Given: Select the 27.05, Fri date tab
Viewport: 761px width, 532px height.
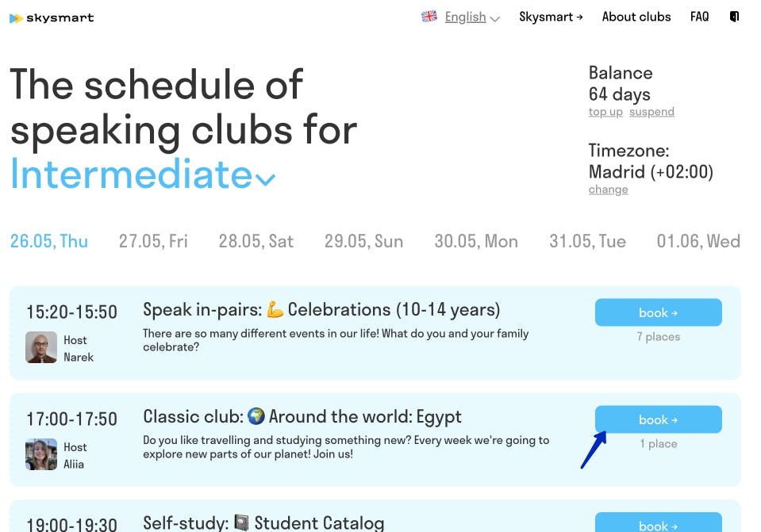Looking at the screenshot, I should coord(153,241).
